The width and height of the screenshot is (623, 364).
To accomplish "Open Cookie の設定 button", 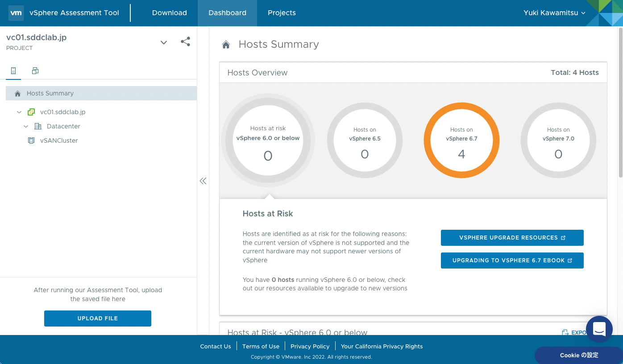I will pos(579,356).
